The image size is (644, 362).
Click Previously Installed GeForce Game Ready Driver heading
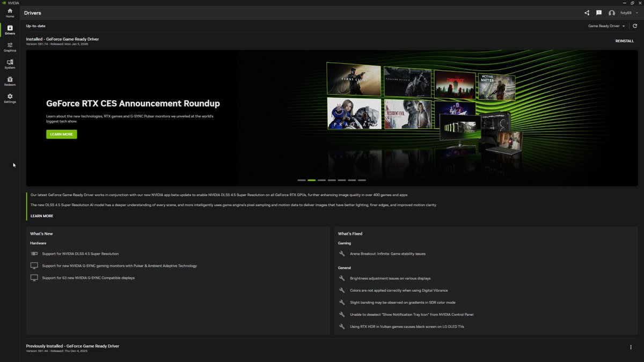tap(72, 346)
